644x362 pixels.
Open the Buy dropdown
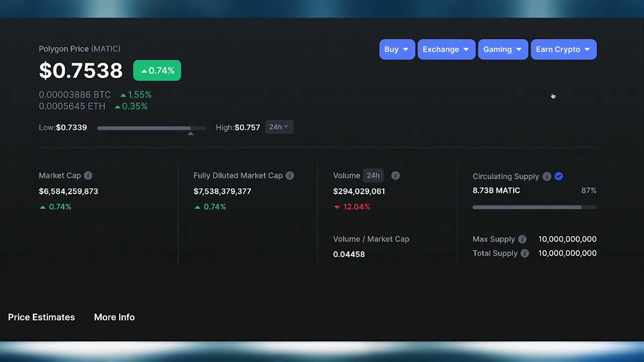pos(397,50)
